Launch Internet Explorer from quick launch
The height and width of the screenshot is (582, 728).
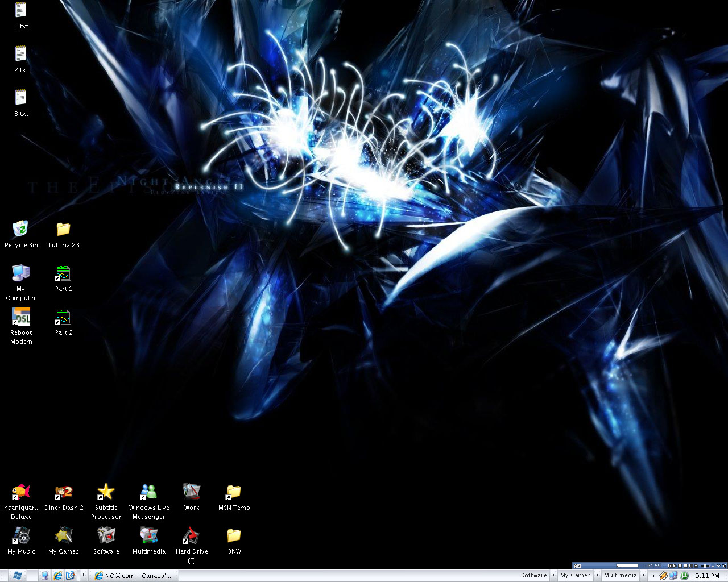tap(57, 576)
